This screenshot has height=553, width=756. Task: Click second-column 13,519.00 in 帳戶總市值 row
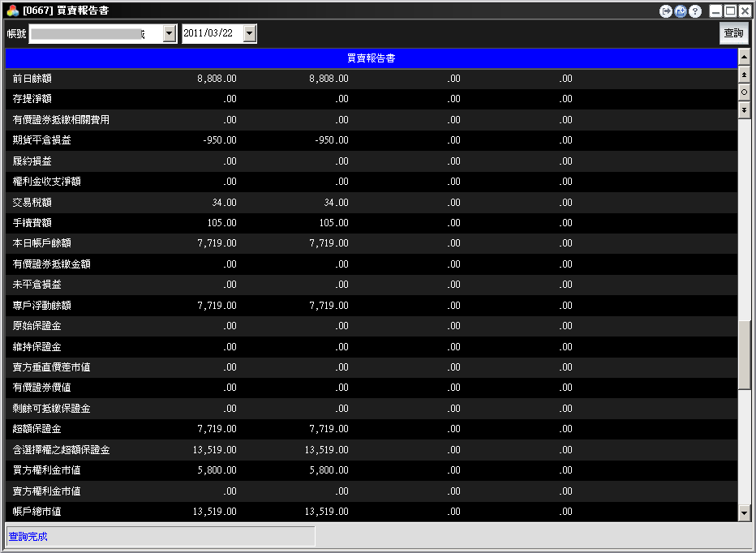tap(326, 512)
